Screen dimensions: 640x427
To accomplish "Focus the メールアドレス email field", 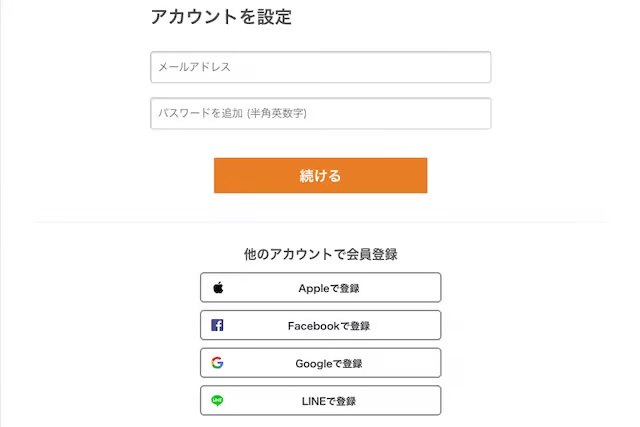I will (320, 67).
